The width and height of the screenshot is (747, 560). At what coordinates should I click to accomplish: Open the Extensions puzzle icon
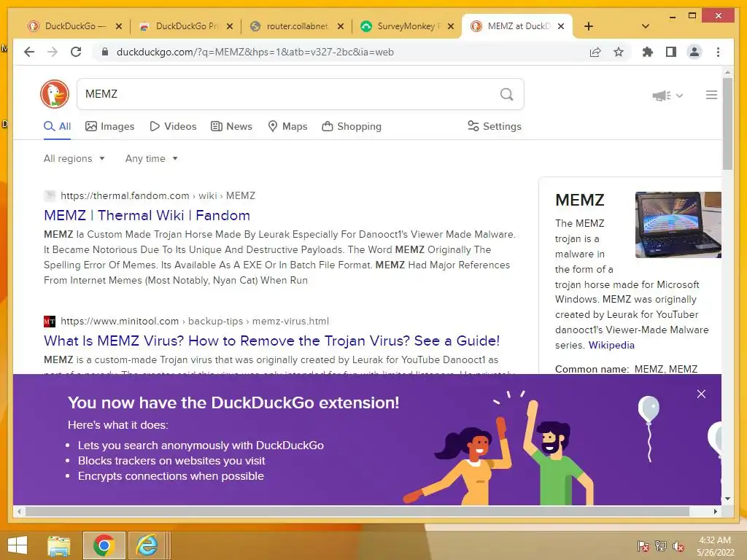pyautogui.click(x=648, y=52)
